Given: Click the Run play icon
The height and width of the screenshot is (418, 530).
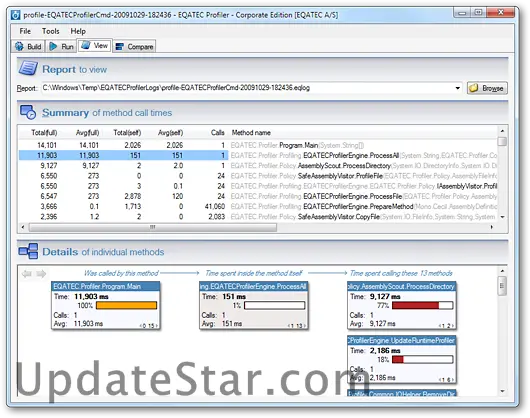Looking at the screenshot, I should [53, 46].
